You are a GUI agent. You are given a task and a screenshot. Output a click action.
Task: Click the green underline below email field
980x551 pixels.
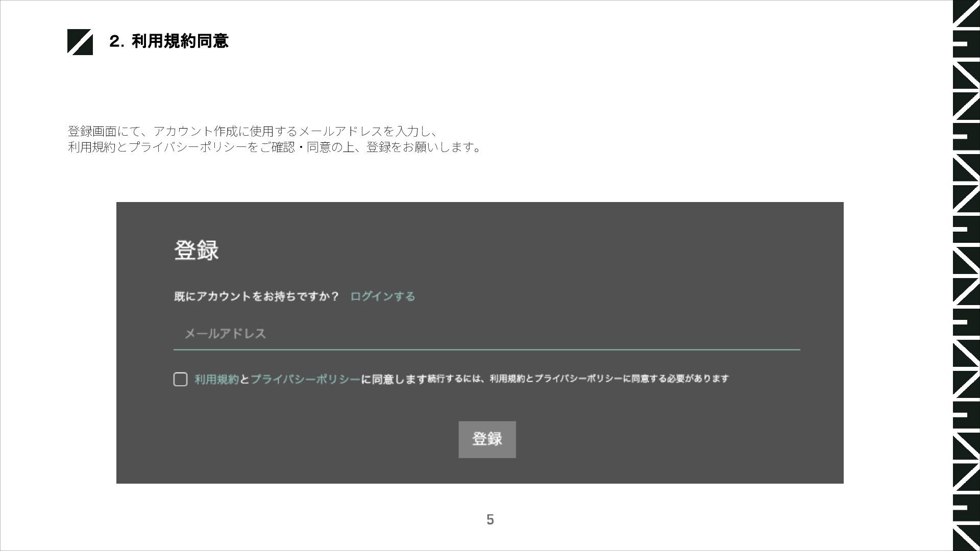tap(486, 349)
